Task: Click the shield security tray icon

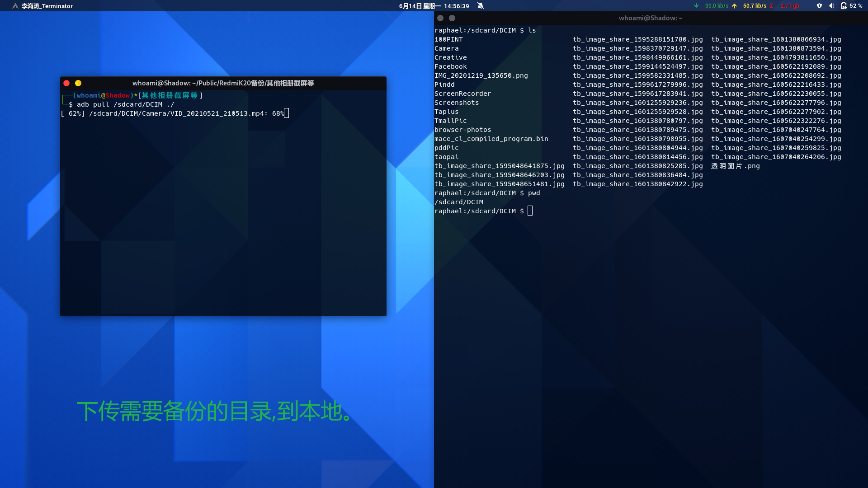Action: [819, 6]
